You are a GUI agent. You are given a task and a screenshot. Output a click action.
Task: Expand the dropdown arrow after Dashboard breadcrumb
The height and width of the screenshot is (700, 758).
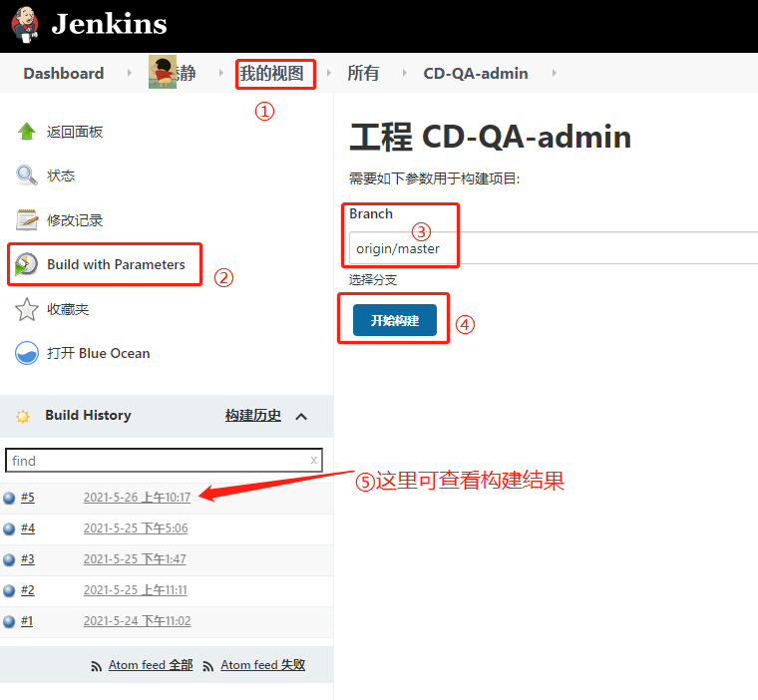pyautogui.click(x=129, y=73)
